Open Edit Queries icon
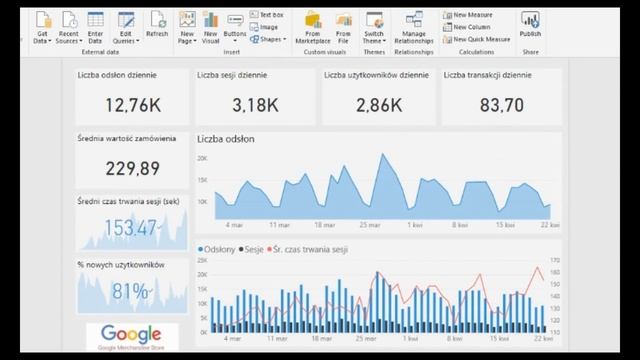 tap(126, 20)
